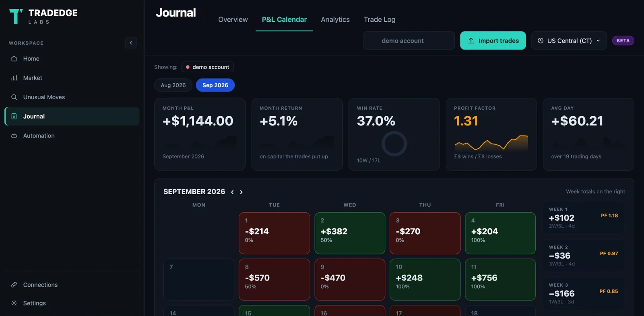Click the BETA badge

(x=623, y=41)
